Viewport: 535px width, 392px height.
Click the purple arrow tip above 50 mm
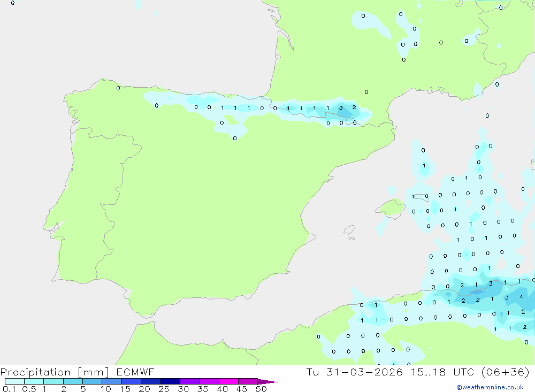pos(267,382)
